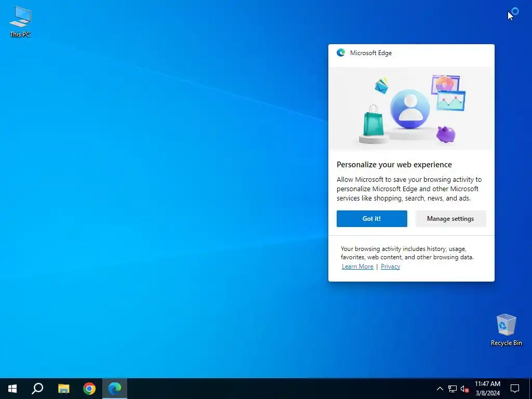This screenshot has width=532, height=399.
Task: Click the Edge logo in popup header
Action: pyautogui.click(x=341, y=52)
